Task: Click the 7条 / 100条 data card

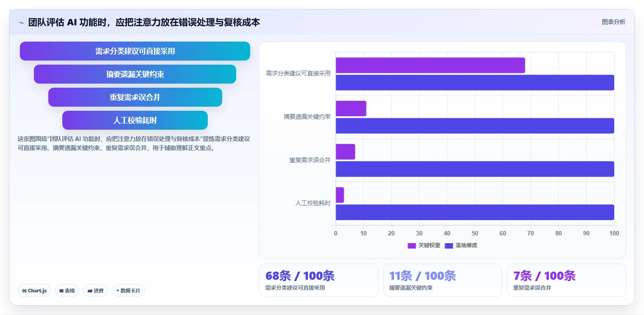Action: click(x=566, y=280)
